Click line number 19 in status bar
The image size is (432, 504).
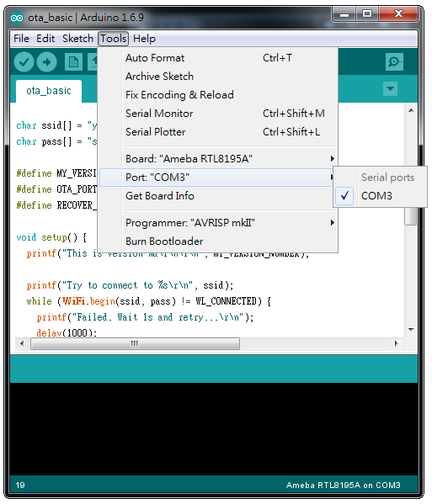[x=20, y=485]
